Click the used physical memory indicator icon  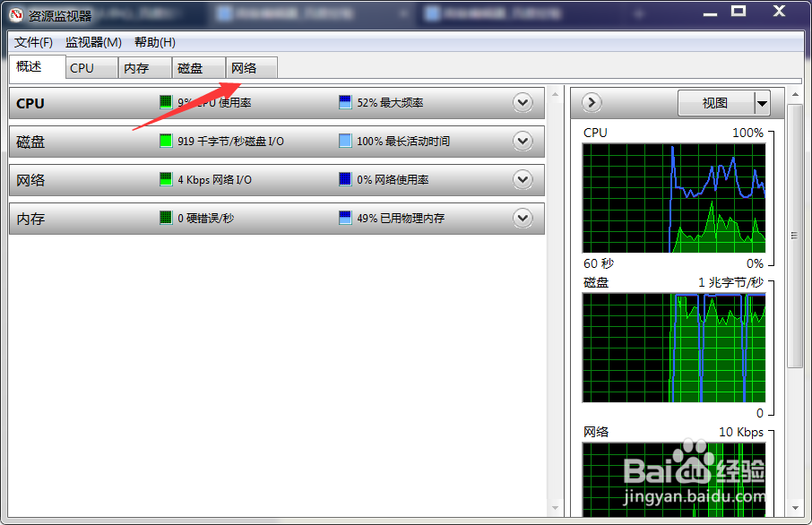[344, 218]
